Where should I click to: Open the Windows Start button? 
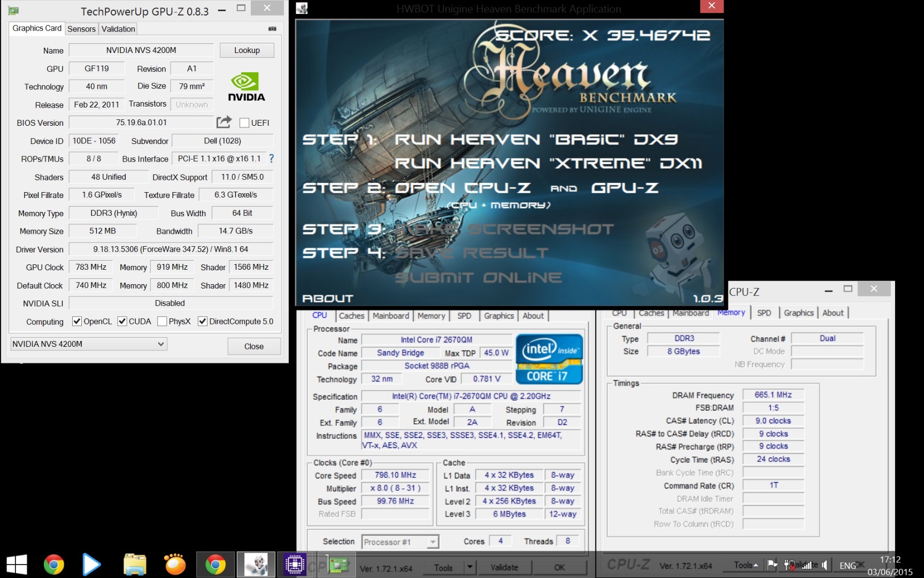pyautogui.click(x=17, y=565)
